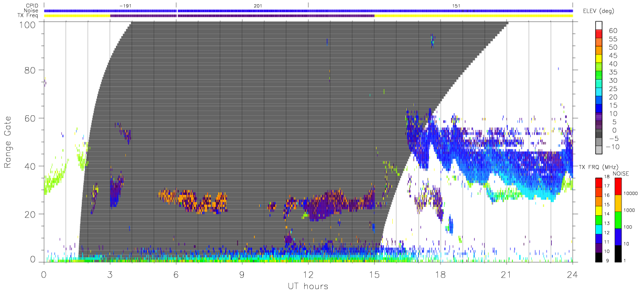Click the 'UT hours' axis title
644x297 pixels.
click(308, 286)
